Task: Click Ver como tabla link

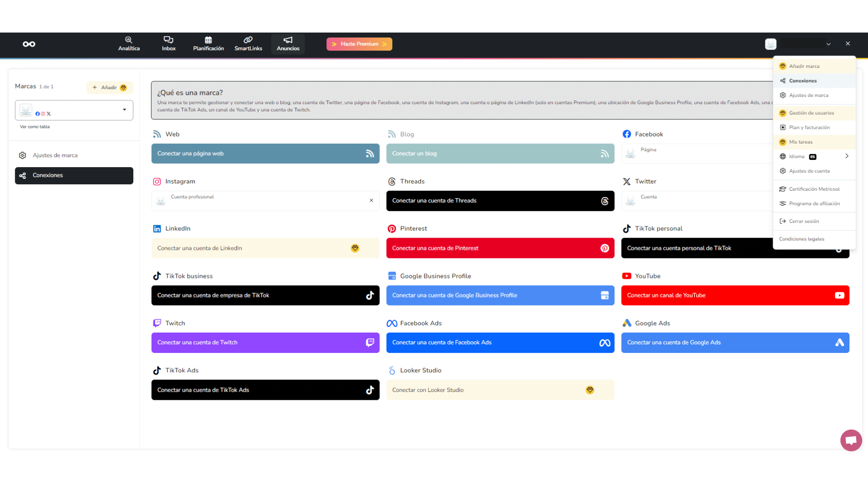Action: coord(35,127)
